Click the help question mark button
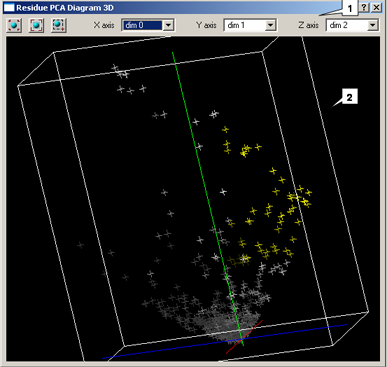Image resolution: width=387 pixels, height=367 pixels. (x=365, y=8)
